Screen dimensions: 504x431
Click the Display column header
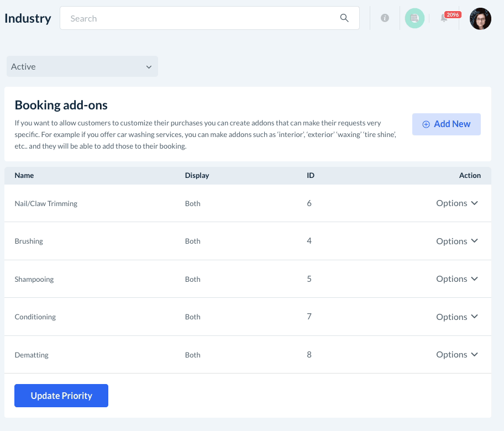click(x=197, y=175)
